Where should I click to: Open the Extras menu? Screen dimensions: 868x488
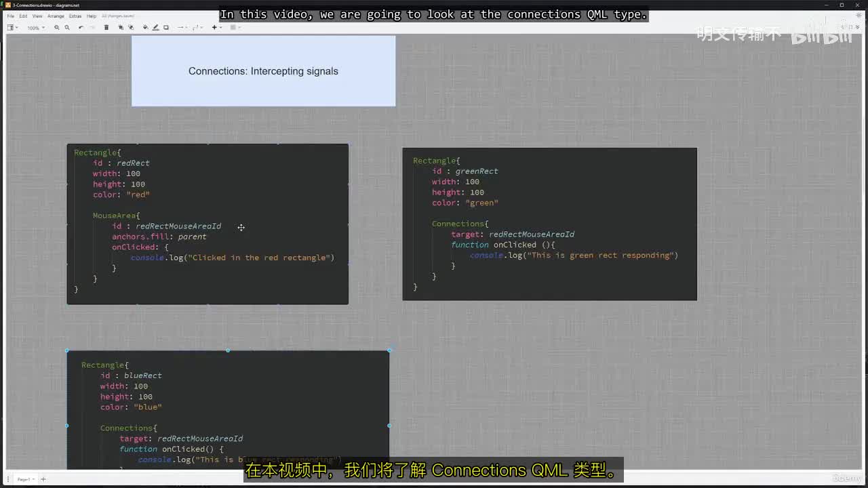75,16
